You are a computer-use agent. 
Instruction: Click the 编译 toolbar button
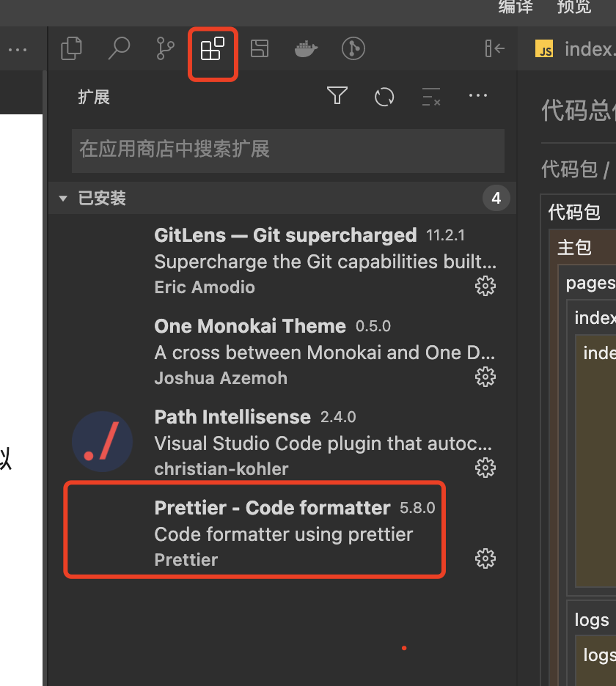coord(516,7)
